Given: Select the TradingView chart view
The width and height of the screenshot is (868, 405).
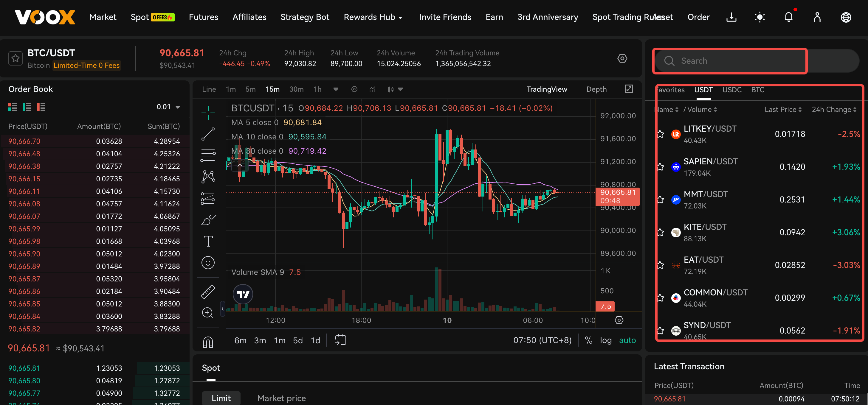Looking at the screenshot, I should click(547, 89).
